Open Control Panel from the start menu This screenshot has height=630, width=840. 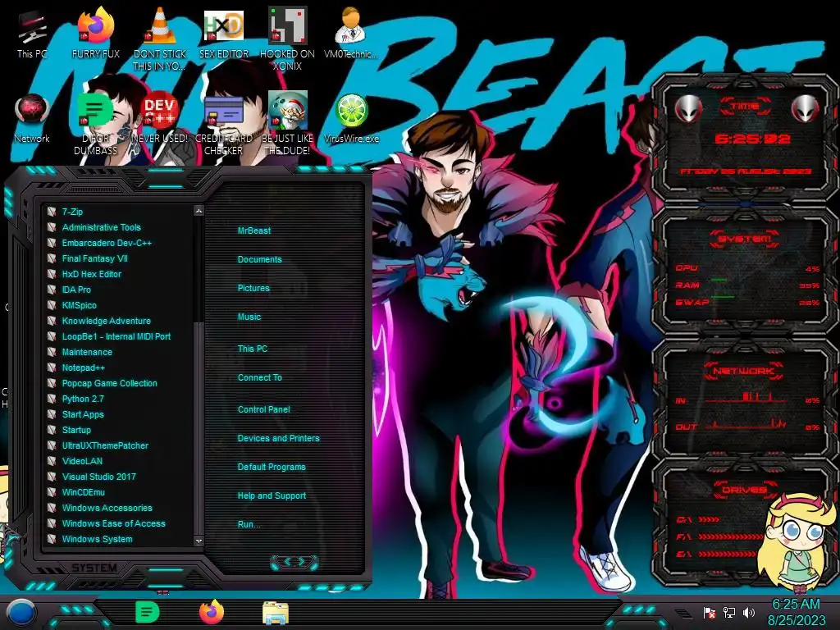click(263, 409)
